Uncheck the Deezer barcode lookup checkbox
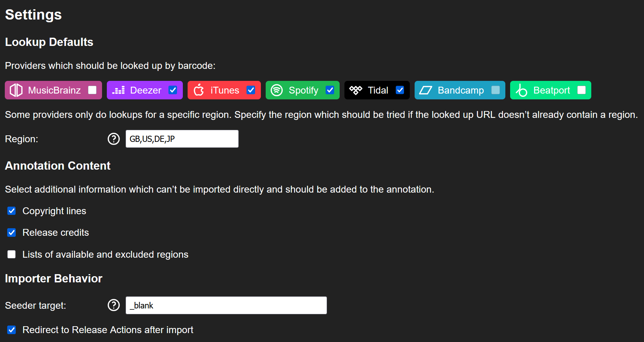This screenshot has width=644, height=342. (173, 90)
